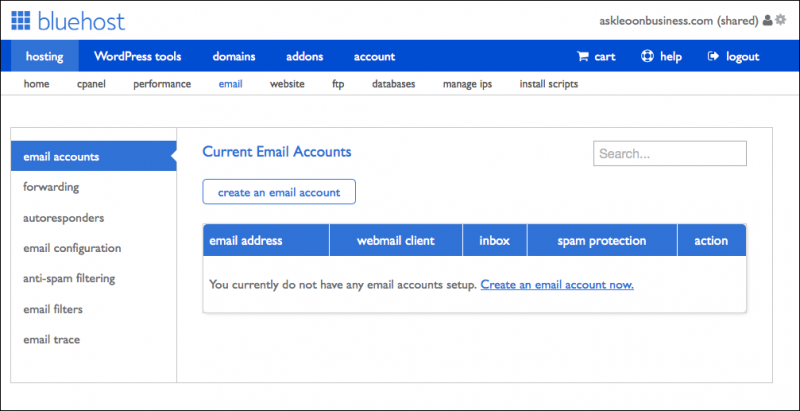Click the cart text link
The width and height of the screenshot is (800, 411).
coord(605,57)
